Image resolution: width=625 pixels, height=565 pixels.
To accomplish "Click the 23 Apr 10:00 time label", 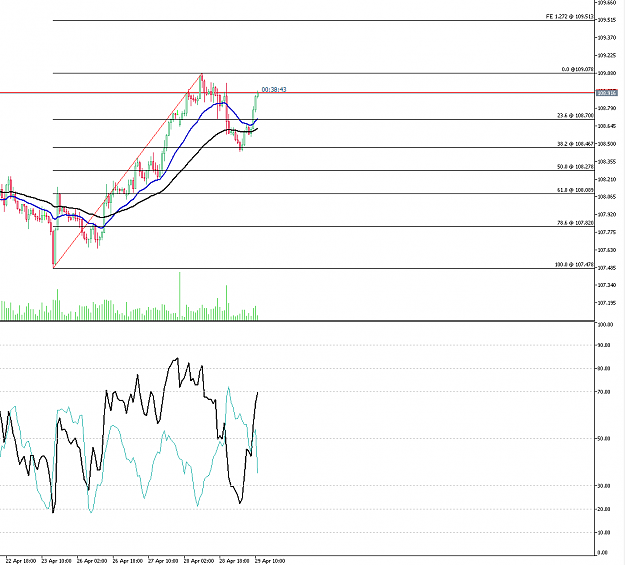I will coord(57,561).
